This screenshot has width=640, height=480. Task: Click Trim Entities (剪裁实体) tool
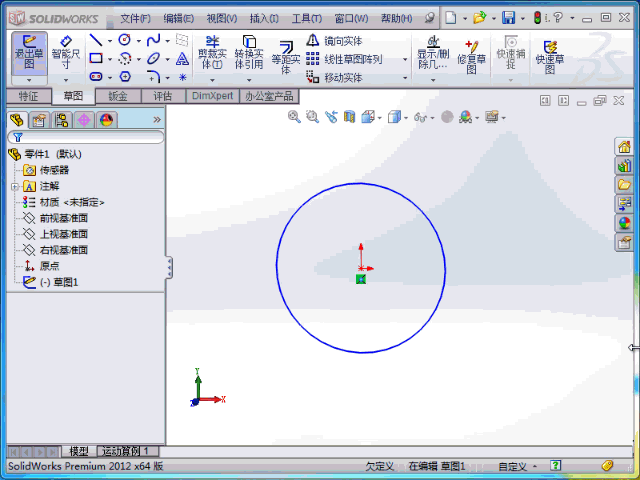click(212, 52)
